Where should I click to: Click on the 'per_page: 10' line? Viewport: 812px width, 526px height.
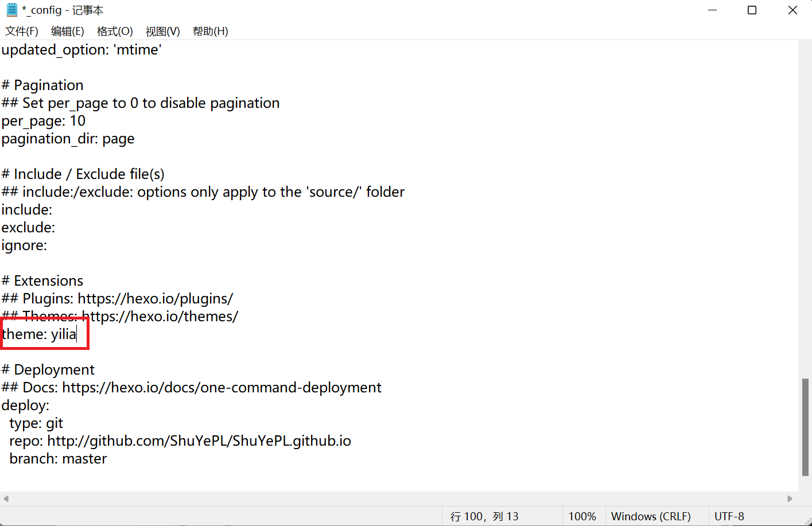[44, 121]
